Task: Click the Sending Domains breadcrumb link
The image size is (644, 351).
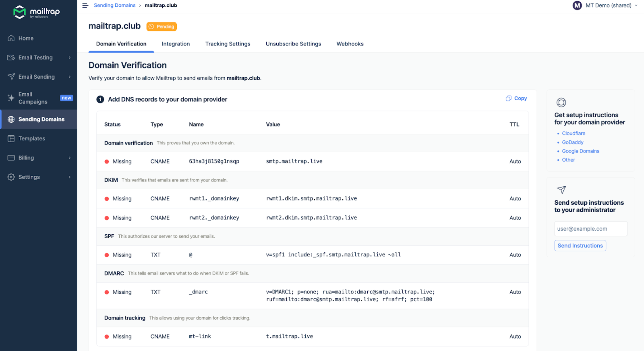Action: 114,5
